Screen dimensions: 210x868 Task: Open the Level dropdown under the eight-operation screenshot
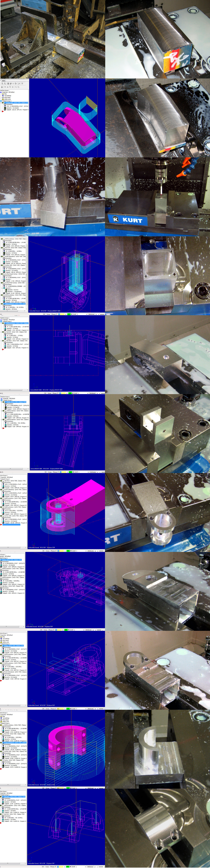[87, 314]
